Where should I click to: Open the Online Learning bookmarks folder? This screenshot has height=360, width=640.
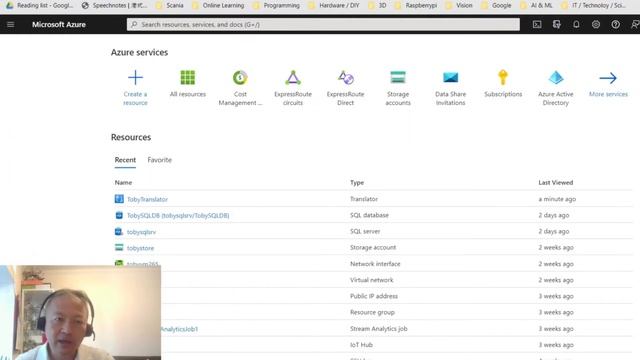tap(218, 5)
